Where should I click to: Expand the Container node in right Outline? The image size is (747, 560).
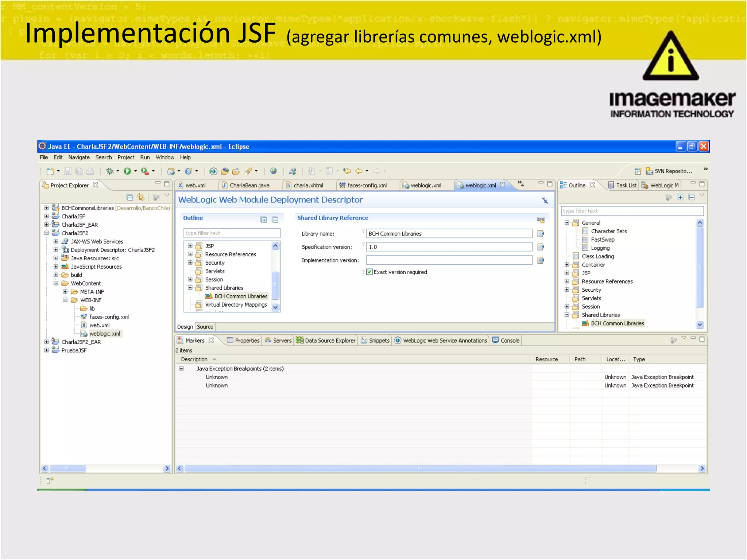pos(567,265)
